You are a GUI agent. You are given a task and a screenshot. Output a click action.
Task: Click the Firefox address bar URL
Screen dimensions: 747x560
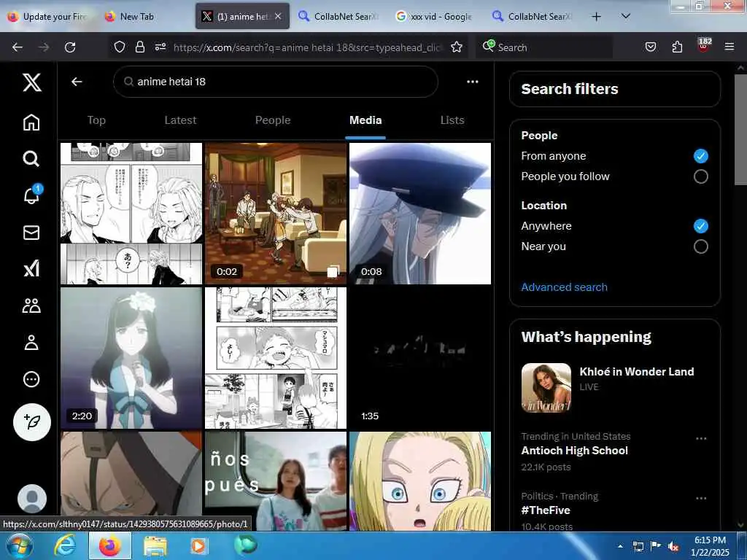(x=307, y=47)
